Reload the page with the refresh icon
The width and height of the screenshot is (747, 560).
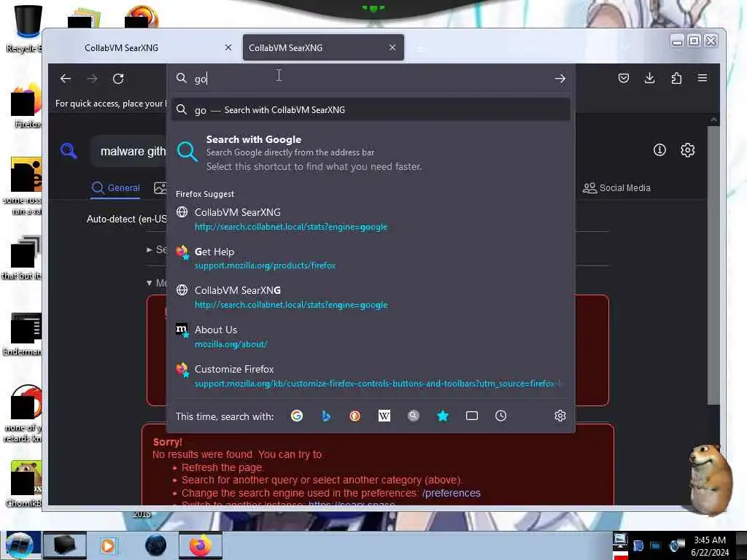[x=118, y=79]
